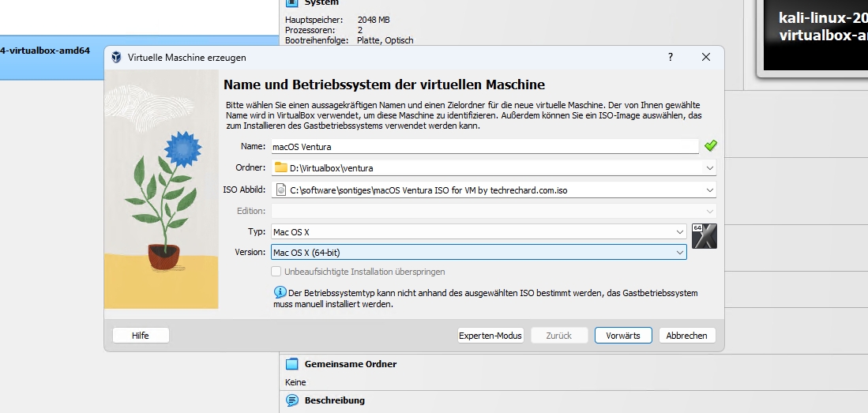The image size is (868, 413).
Task: Open the Ordner dropdown arrow
Action: 710,167
